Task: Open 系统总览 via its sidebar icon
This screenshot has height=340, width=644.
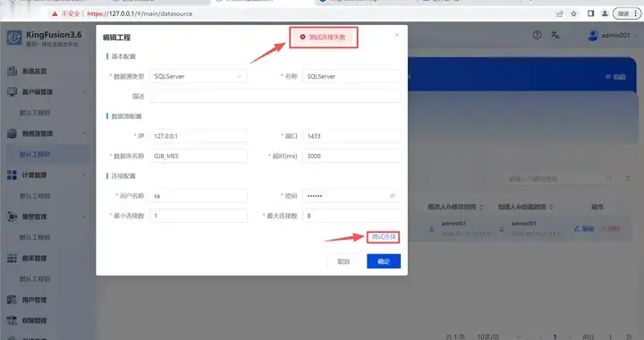Action: click(x=12, y=71)
